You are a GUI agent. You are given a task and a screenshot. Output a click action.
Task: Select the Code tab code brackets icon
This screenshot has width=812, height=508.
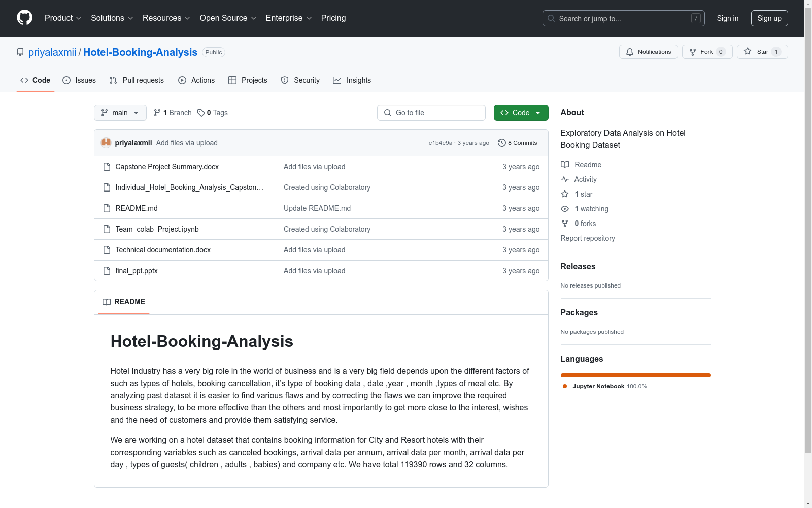tap(24, 80)
